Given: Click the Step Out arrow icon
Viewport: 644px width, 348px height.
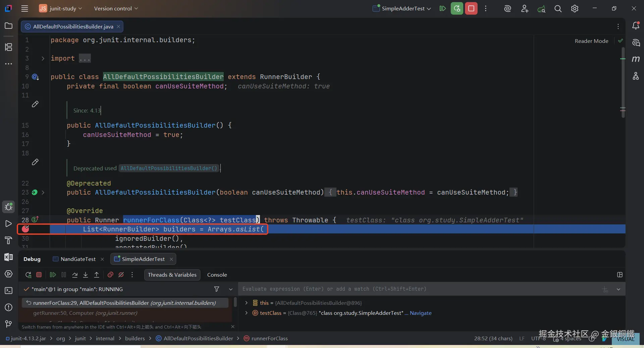Looking at the screenshot, I should tap(97, 275).
